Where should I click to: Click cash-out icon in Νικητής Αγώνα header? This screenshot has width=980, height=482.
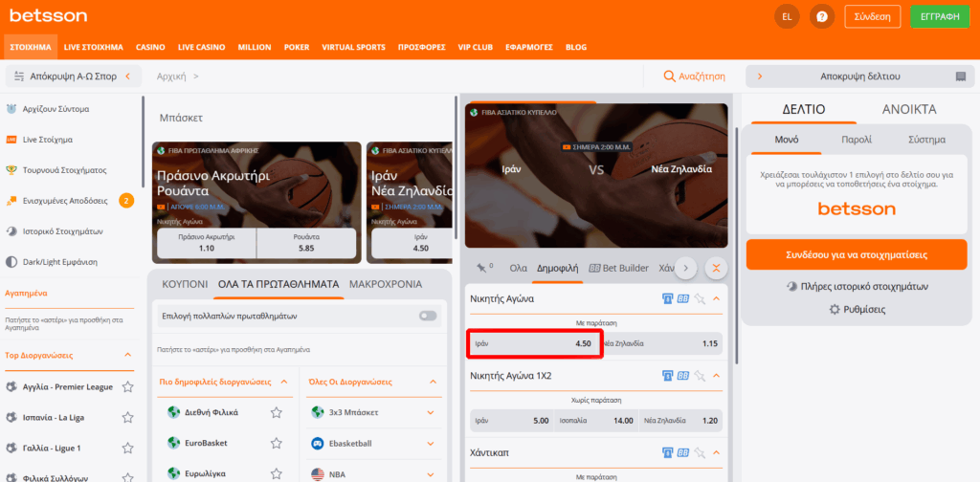pyautogui.click(x=667, y=299)
